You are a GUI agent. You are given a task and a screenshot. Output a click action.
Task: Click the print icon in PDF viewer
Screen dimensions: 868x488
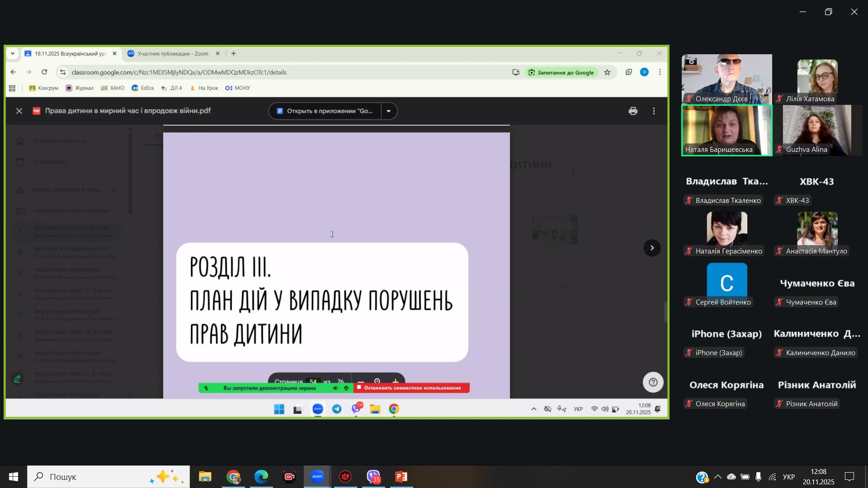pos(633,111)
